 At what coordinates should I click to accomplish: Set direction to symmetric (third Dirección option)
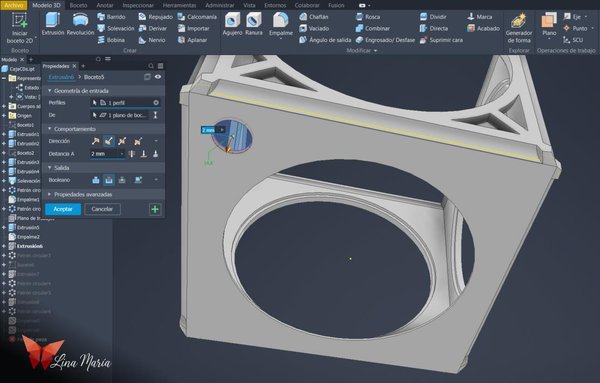coord(122,141)
